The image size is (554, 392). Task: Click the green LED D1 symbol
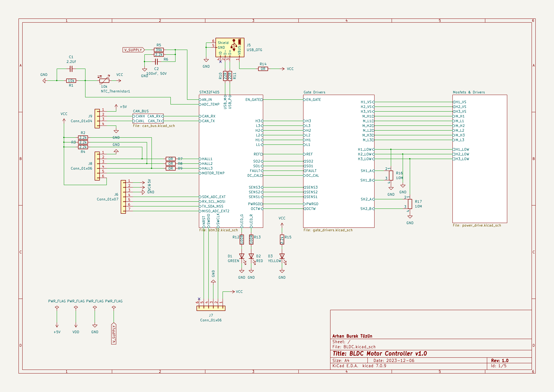point(242,256)
